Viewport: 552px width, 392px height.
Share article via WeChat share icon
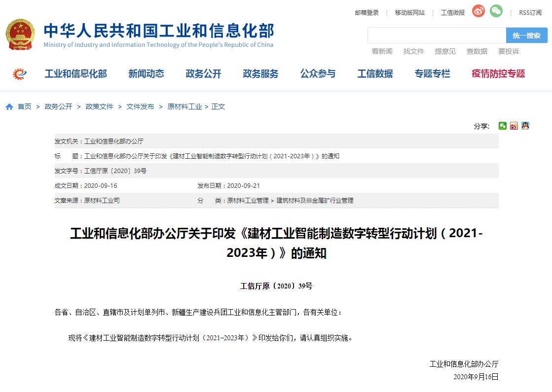click(x=502, y=126)
